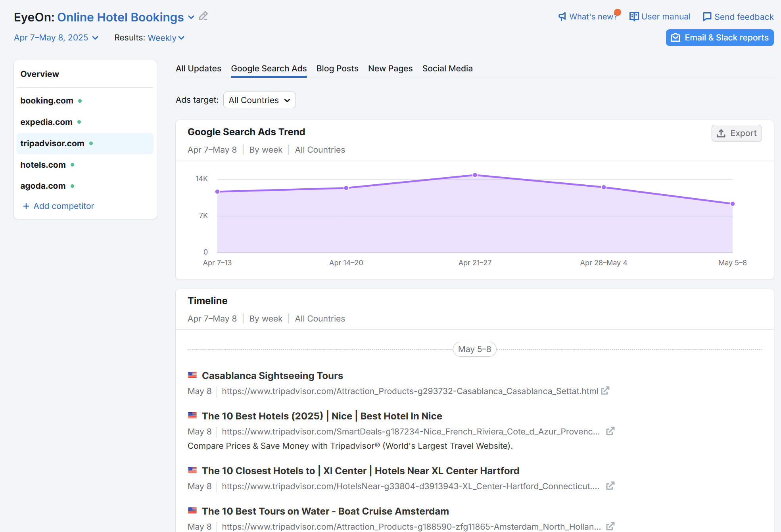Switch to the Social Media tab
The width and height of the screenshot is (781, 532).
447,69
